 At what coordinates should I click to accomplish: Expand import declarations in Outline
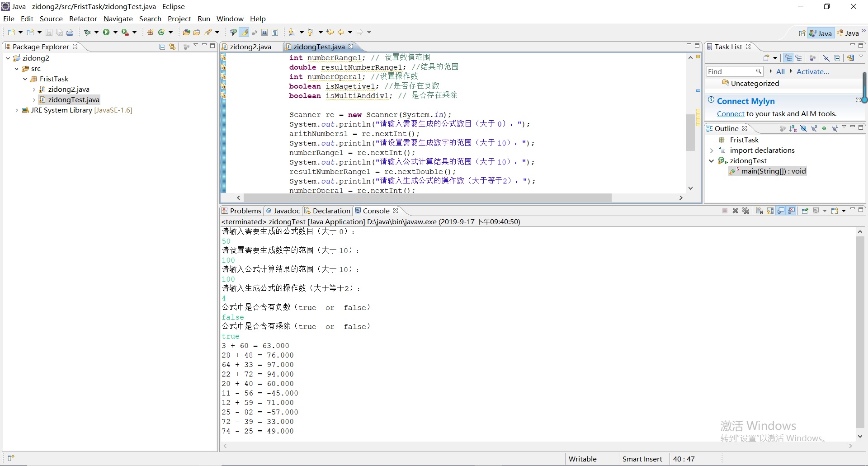[x=712, y=151]
